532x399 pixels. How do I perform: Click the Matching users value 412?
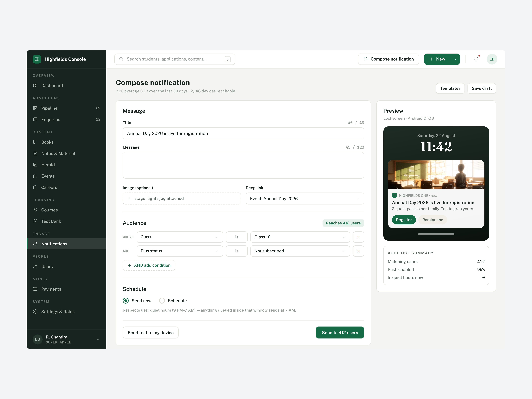pyautogui.click(x=481, y=262)
